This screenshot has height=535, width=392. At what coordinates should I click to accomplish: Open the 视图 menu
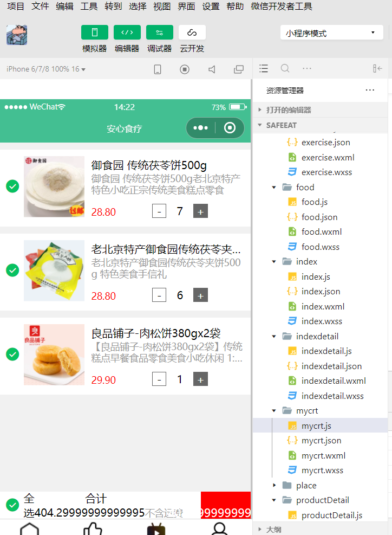click(162, 6)
